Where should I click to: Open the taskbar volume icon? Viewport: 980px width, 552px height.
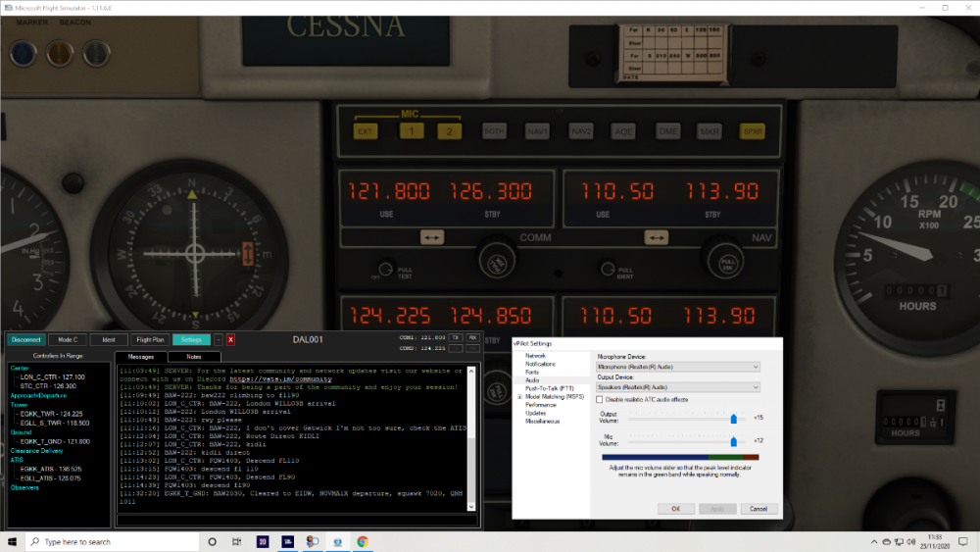911,542
